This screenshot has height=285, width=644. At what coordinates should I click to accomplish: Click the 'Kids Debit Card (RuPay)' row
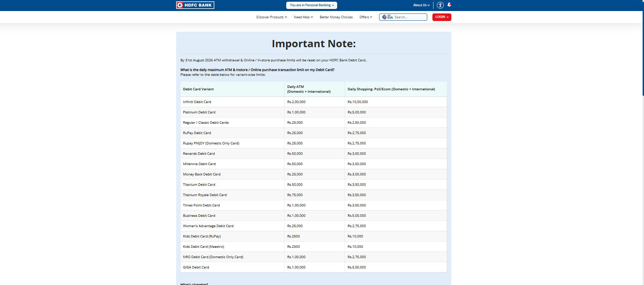point(202,236)
